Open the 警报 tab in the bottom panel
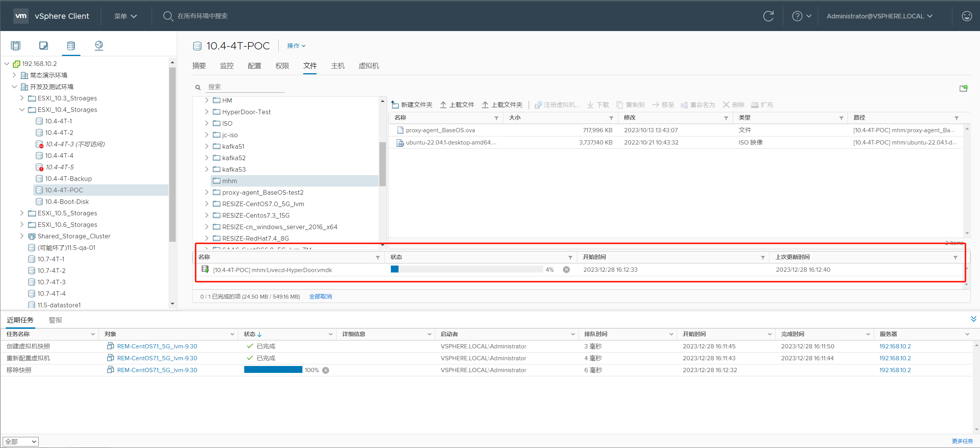 point(56,320)
